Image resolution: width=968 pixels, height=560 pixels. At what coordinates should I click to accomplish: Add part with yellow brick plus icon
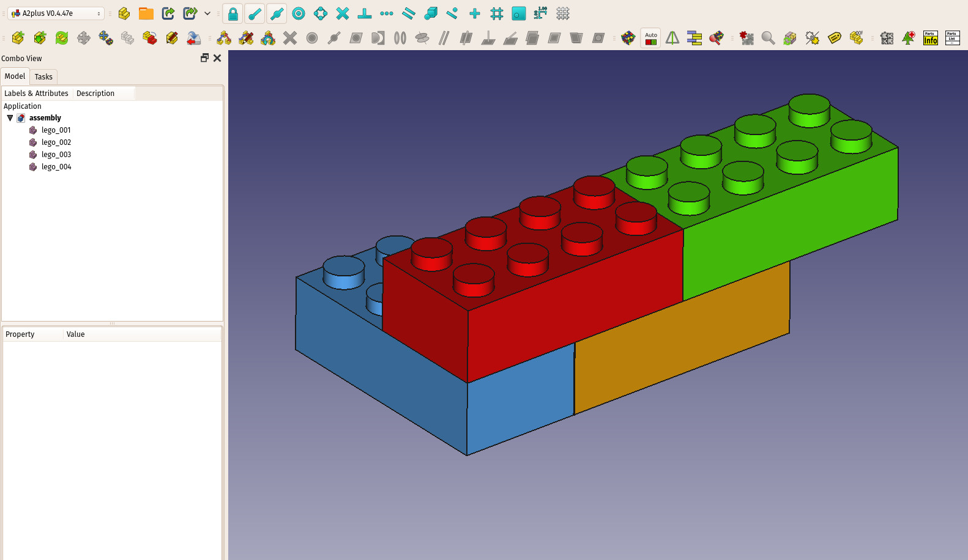18,38
